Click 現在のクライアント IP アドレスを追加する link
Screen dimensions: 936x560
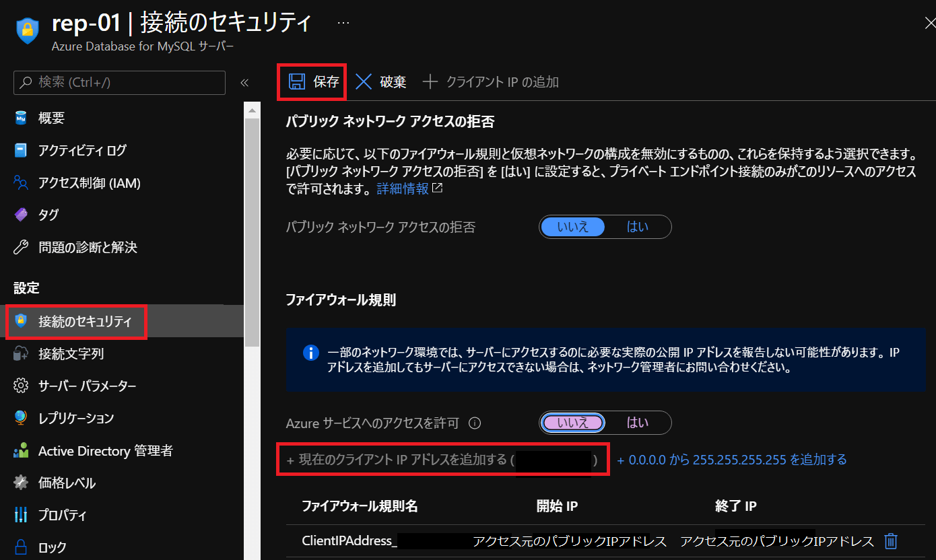click(x=442, y=460)
